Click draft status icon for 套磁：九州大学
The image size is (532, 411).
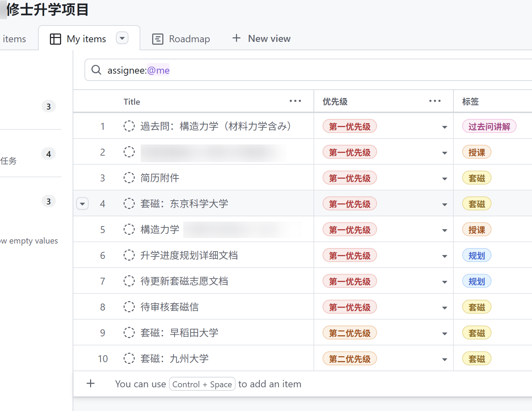[129, 358]
